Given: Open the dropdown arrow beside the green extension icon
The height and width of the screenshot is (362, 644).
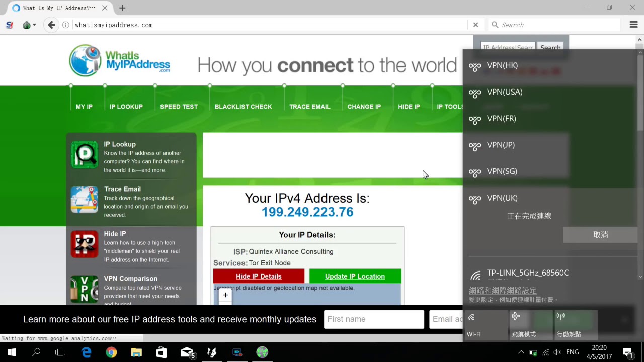Looking at the screenshot, I should pos(34,25).
